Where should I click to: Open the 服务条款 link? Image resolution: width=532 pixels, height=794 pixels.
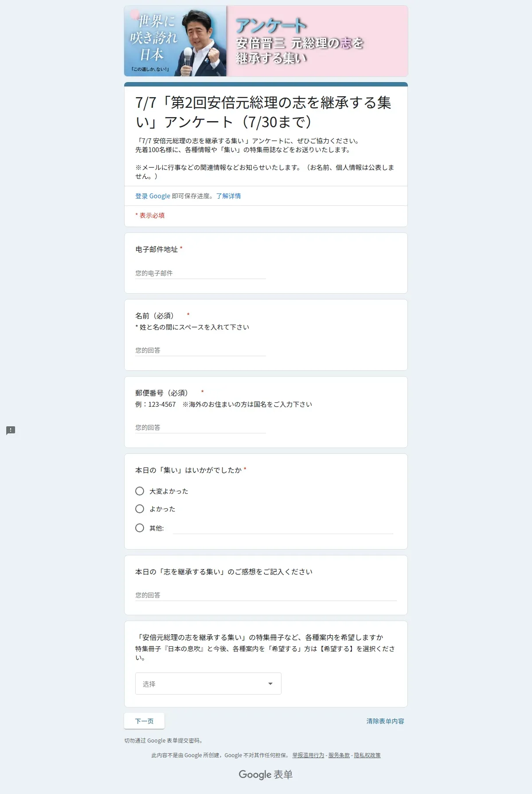click(x=339, y=755)
